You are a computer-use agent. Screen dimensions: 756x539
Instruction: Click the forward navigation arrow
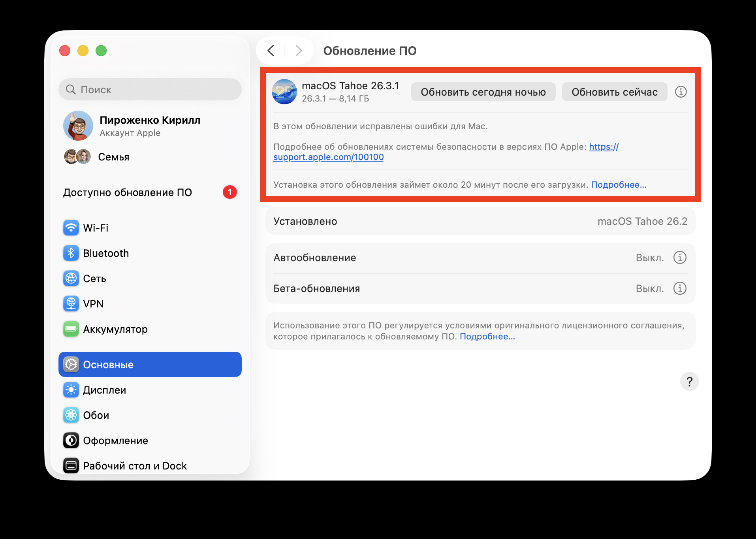tap(298, 51)
